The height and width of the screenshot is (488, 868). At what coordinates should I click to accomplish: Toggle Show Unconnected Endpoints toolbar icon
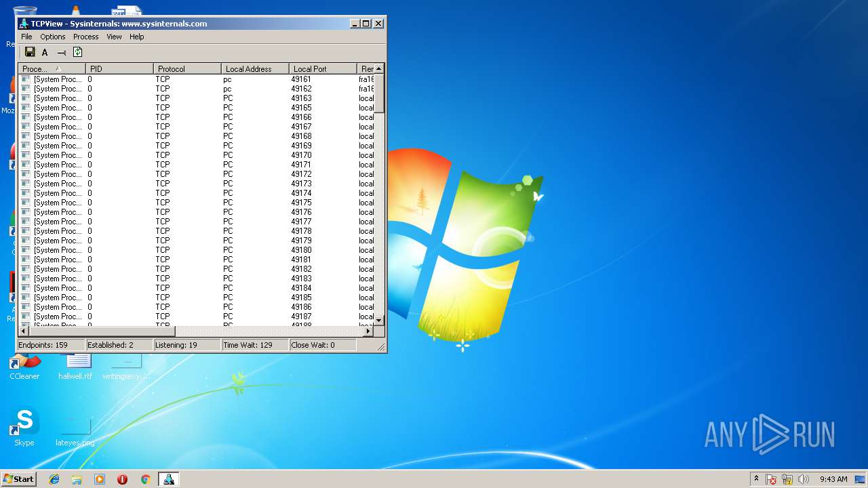62,52
